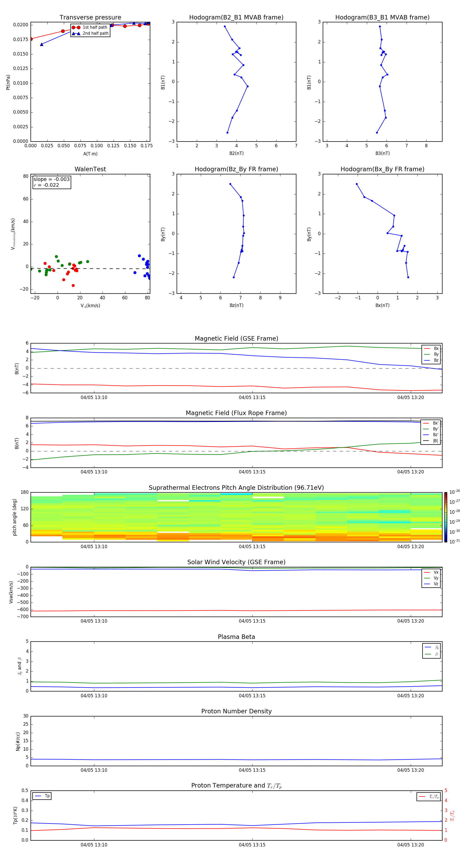Click the Suprathermal Electrons Pitch Angle Distribution title
473x868 pixels.
tap(236, 488)
